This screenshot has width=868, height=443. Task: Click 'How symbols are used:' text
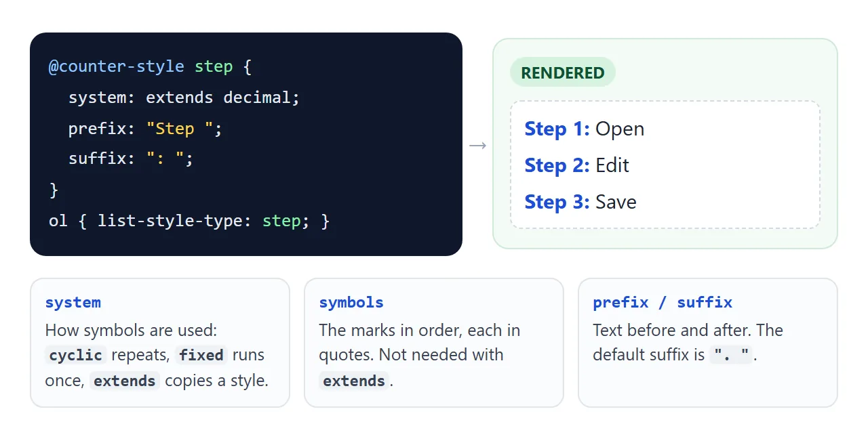click(131, 331)
